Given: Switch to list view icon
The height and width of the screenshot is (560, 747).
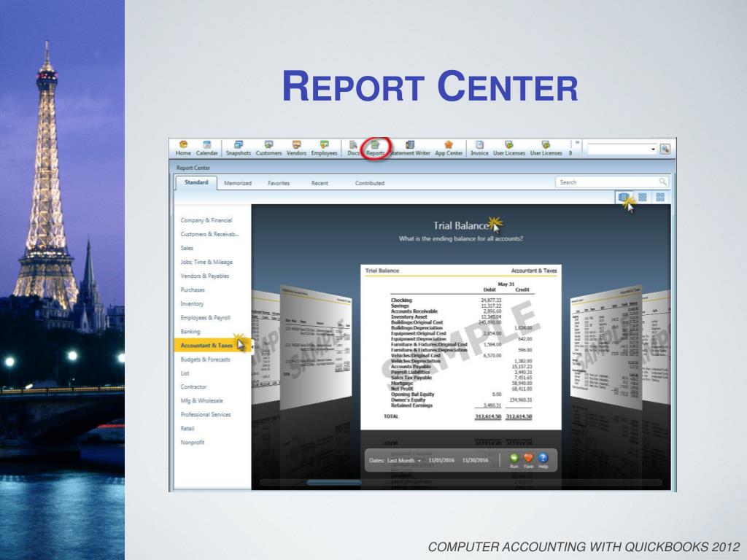Looking at the screenshot, I should (642, 197).
